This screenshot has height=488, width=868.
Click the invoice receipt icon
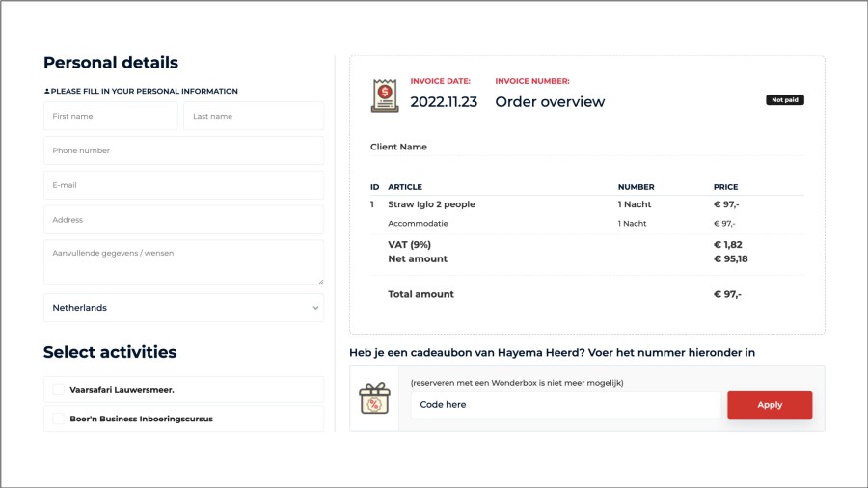(x=385, y=95)
